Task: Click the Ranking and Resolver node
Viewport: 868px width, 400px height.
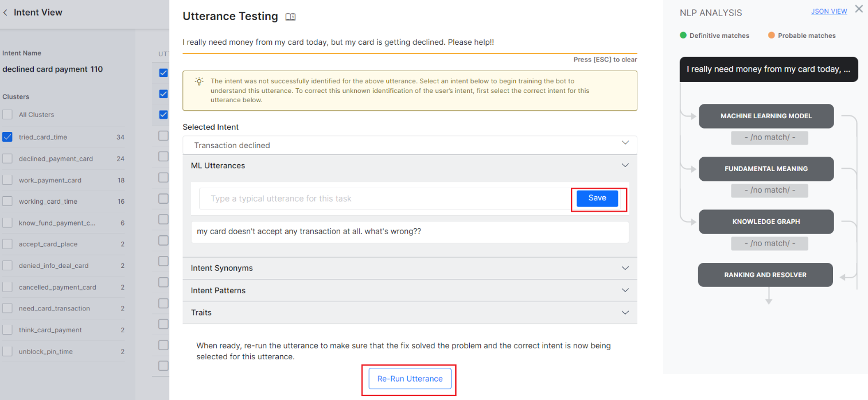Action: coord(765,275)
